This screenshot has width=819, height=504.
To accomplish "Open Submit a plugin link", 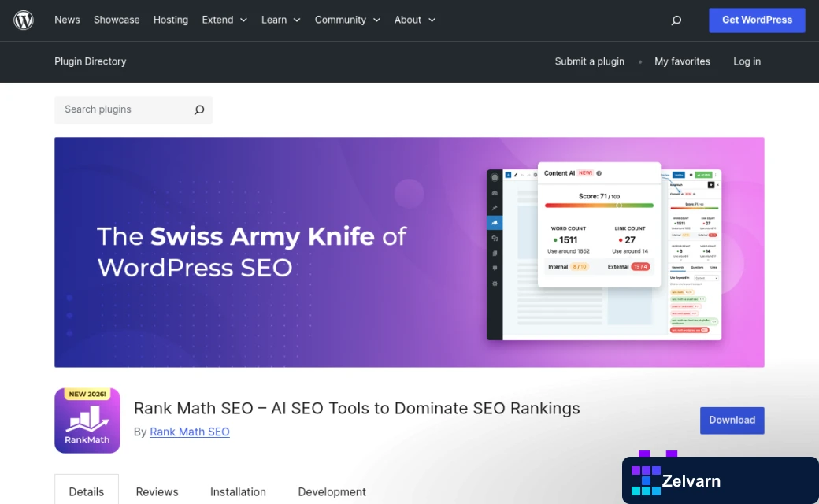I will 589,61.
